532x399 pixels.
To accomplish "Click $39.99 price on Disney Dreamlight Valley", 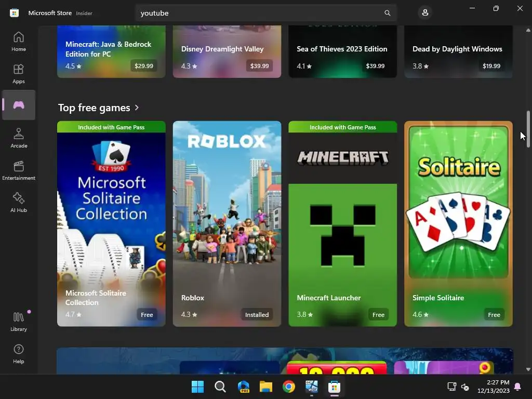I will 260,66.
